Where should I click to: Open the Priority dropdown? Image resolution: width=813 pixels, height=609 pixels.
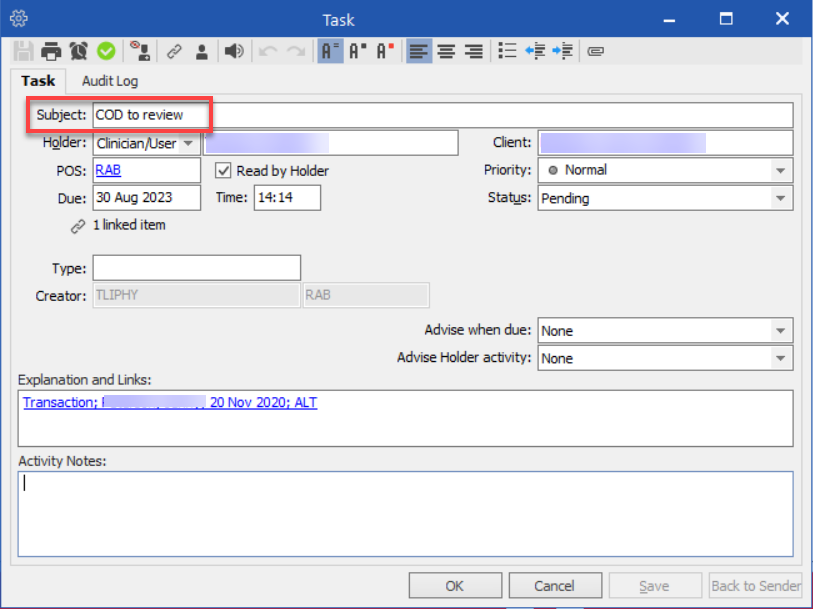pyautogui.click(x=779, y=171)
